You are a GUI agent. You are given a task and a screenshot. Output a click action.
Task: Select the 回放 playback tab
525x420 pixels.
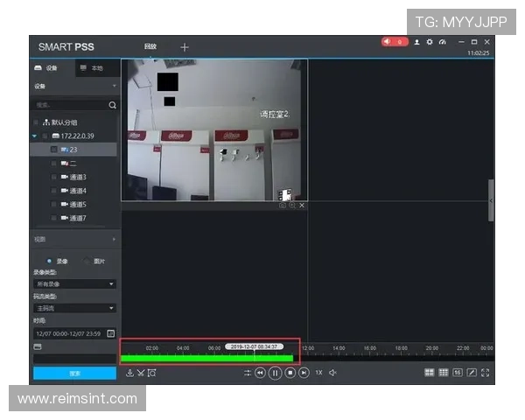[150, 46]
